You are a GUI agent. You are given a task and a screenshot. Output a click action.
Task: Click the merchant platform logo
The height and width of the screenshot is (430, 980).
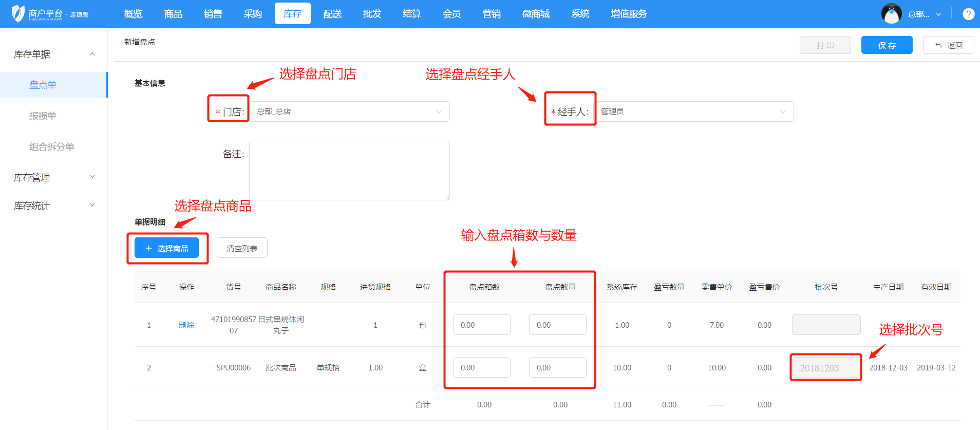point(50,14)
